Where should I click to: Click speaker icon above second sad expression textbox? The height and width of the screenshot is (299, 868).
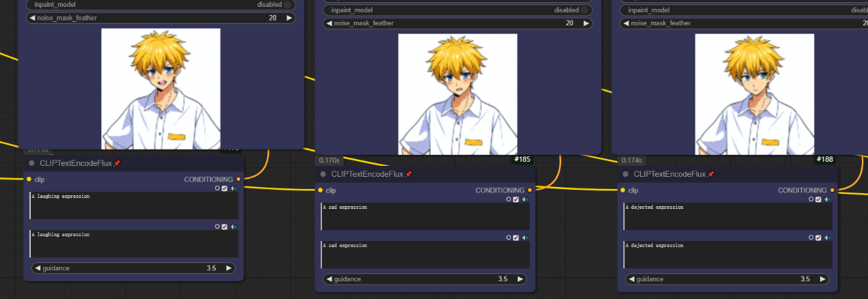pyautogui.click(x=525, y=238)
